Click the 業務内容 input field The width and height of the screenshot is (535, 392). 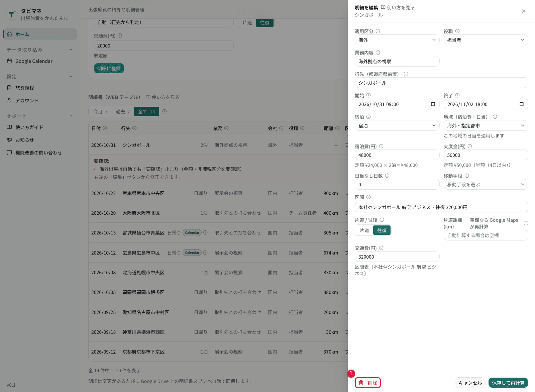(x=397, y=61)
